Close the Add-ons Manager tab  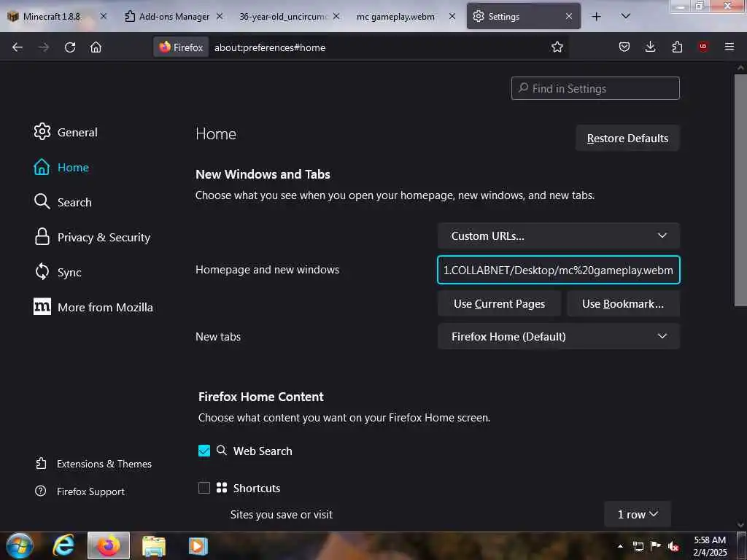pyautogui.click(x=220, y=16)
